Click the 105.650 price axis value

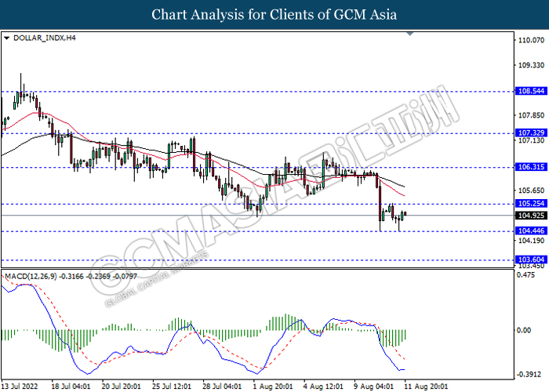tap(531, 191)
